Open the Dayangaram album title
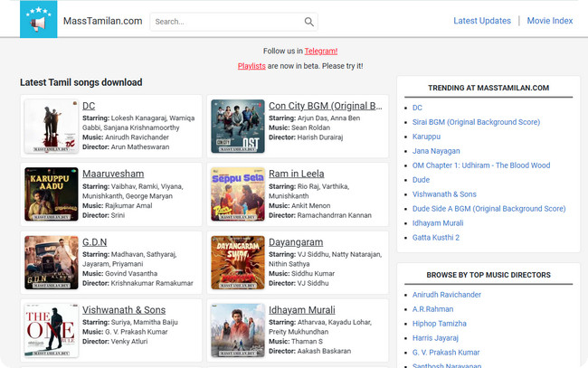The image size is (588, 368). click(296, 242)
